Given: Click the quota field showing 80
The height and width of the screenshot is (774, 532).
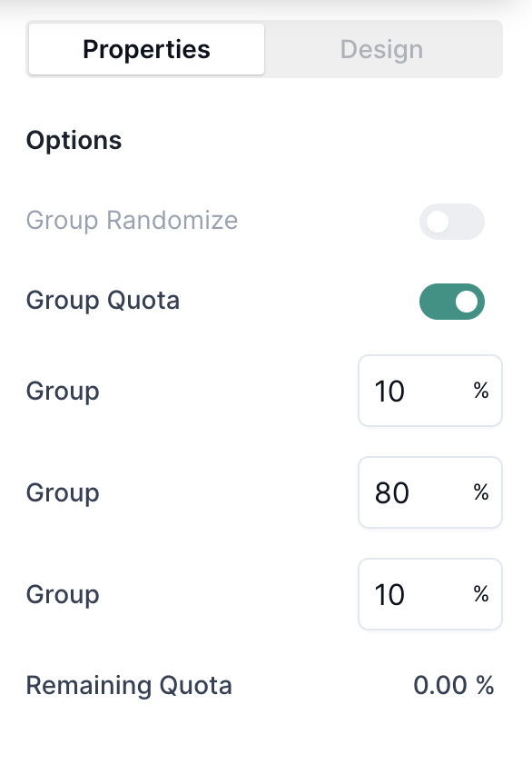Looking at the screenshot, I should 430,492.
